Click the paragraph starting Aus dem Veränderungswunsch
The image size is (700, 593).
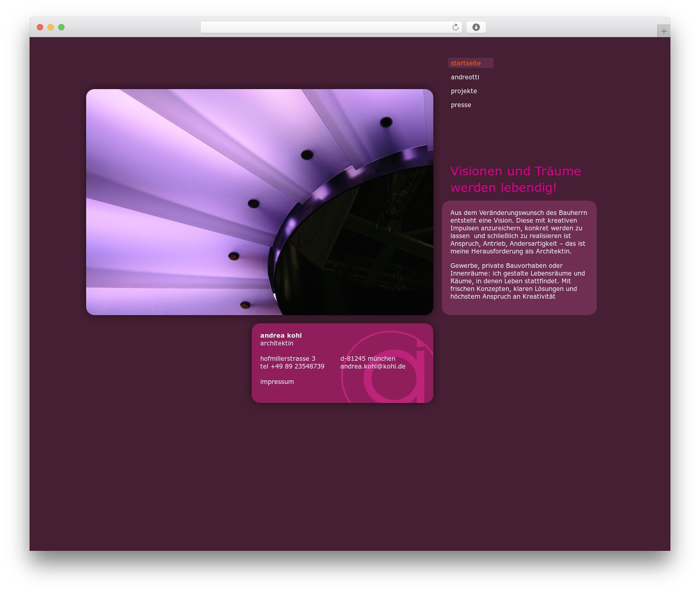[x=518, y=232]
